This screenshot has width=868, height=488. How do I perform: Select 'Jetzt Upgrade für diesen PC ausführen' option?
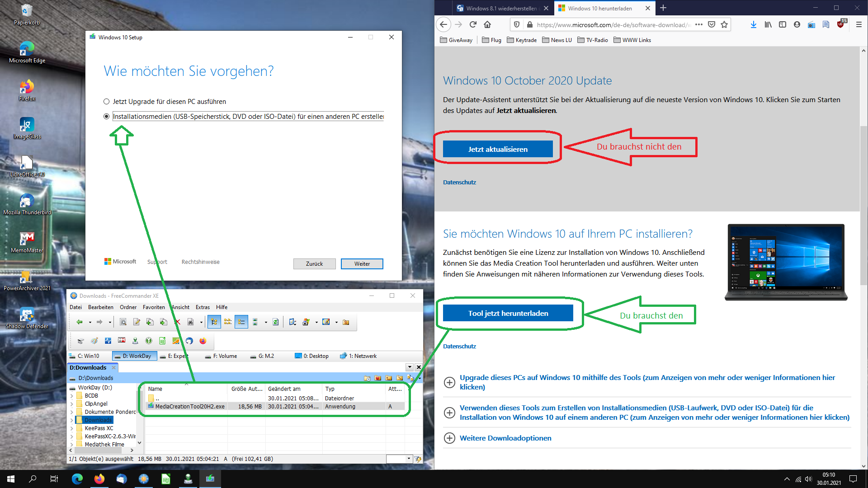(107, 102)
